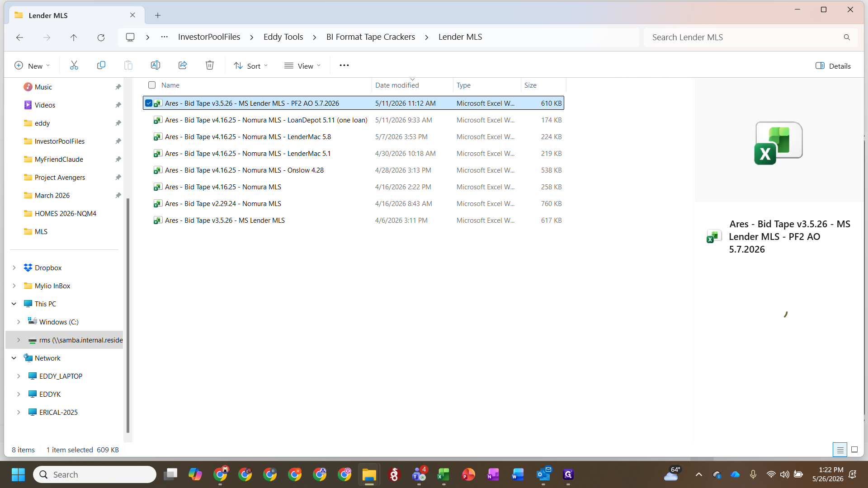Open Excel from the taskbar
The height and width of the screenshot is (488, 868).
[443, 474]
